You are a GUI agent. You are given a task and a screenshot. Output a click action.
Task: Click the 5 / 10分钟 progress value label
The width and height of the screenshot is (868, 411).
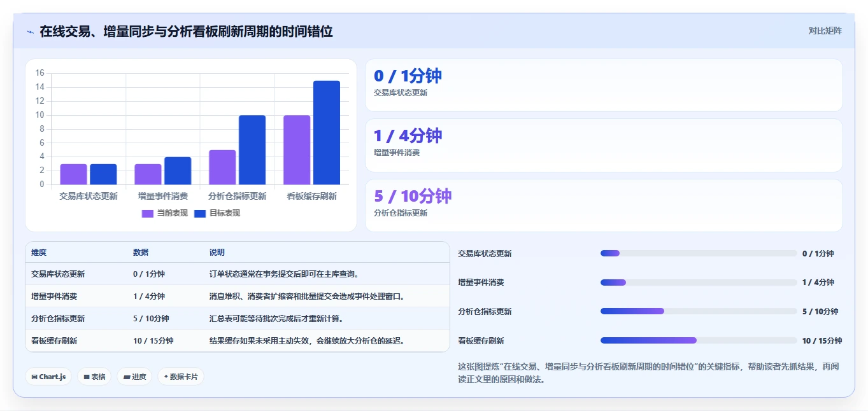point(820,312)
